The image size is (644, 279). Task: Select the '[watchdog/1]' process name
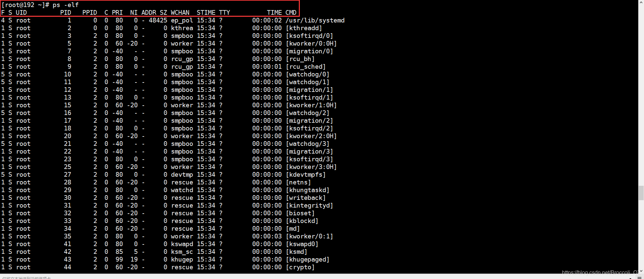click(x=308, y=82)
